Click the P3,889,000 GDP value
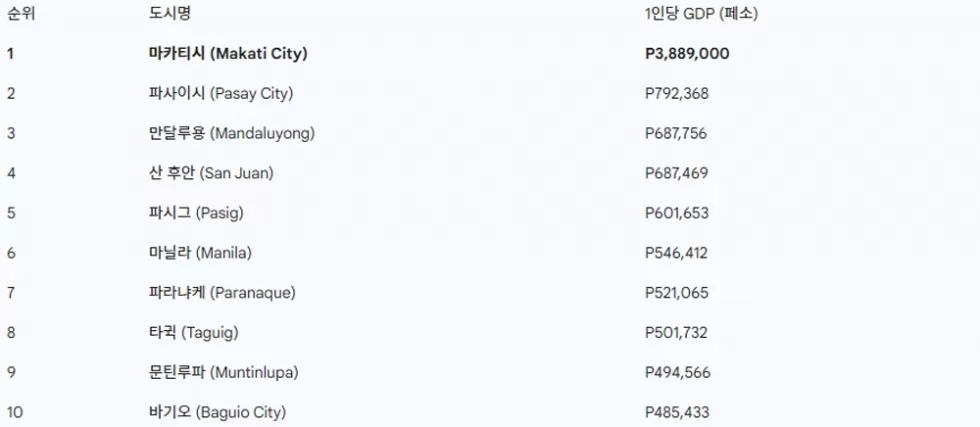The width and height of the screenshot is (980, 427). (687, 54)
